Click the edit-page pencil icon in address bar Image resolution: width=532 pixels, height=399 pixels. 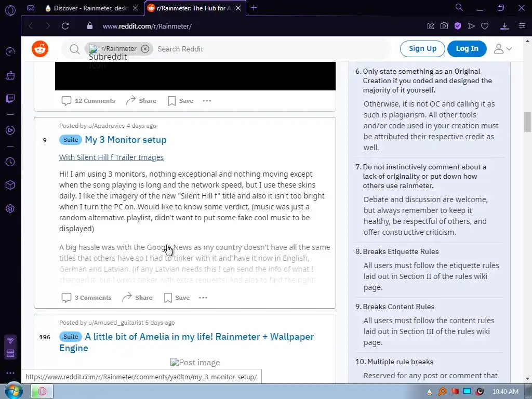click(431, 26)
